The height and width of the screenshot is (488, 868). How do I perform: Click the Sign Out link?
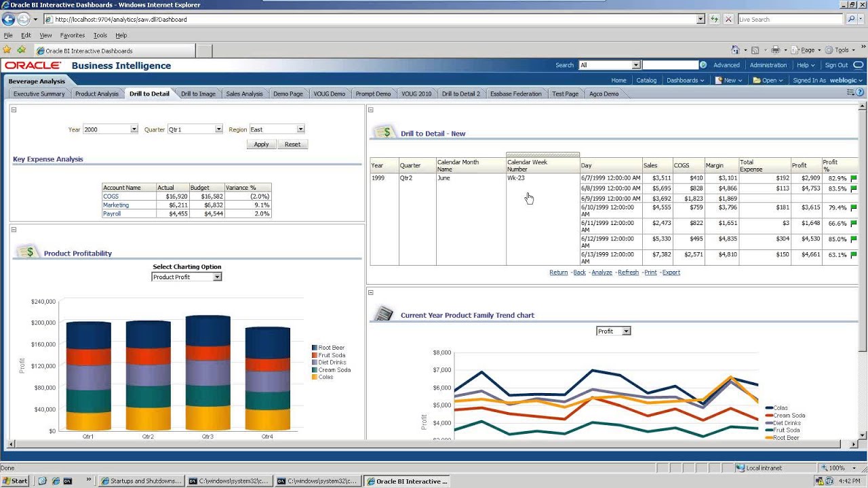click(x=836, y=65)
